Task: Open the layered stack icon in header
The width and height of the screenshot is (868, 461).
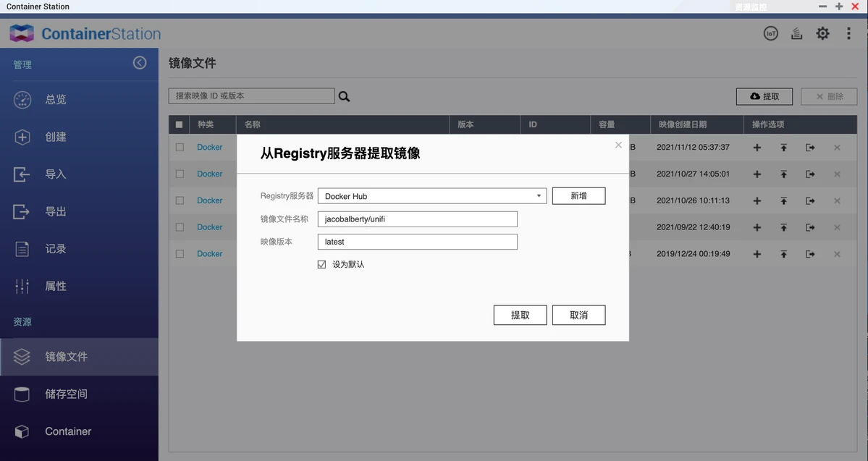Action: pos(796,33)
